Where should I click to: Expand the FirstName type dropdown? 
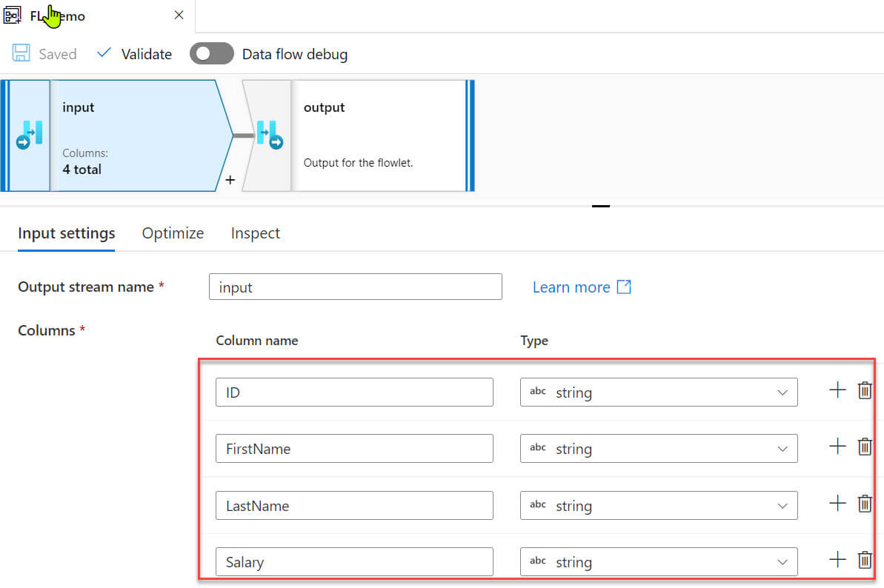659,449
